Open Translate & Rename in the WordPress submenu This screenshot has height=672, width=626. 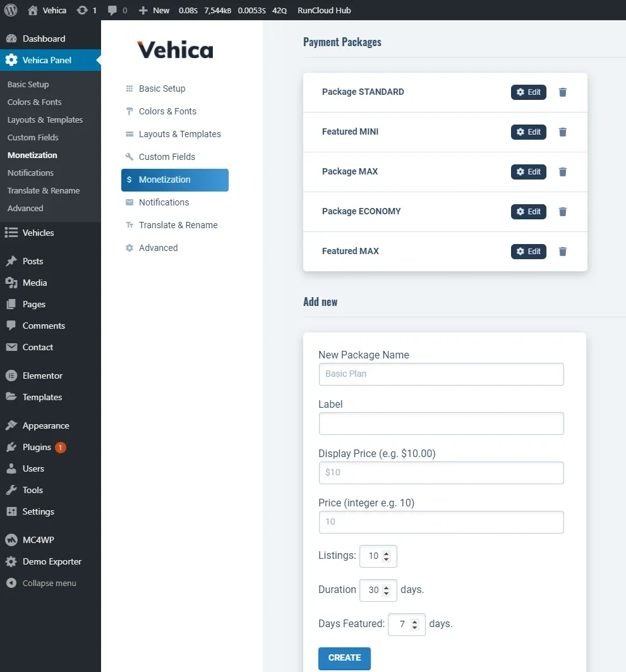[x=43, y=190]
